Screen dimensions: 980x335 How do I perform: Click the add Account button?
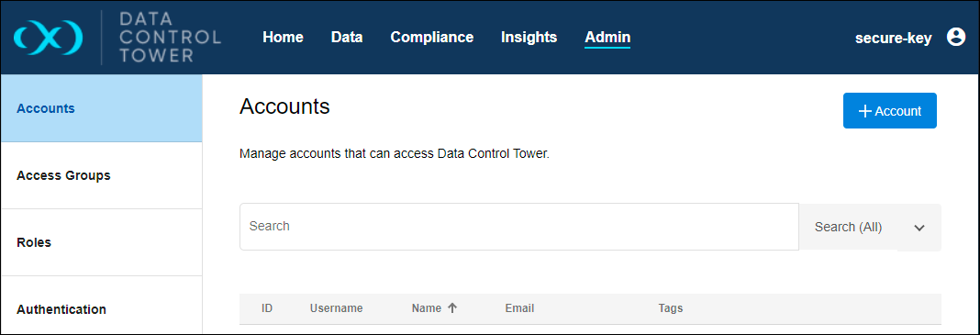pos(890,111)
